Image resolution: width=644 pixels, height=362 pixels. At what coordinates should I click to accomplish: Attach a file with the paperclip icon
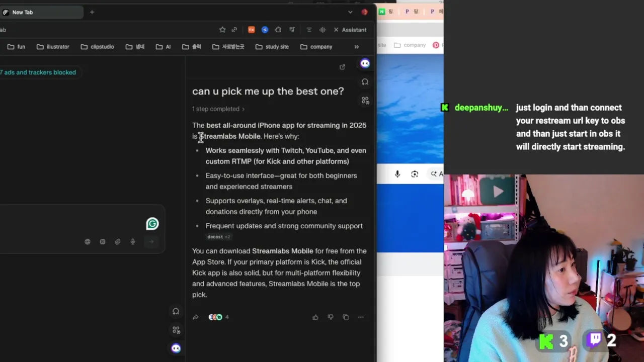118,242
